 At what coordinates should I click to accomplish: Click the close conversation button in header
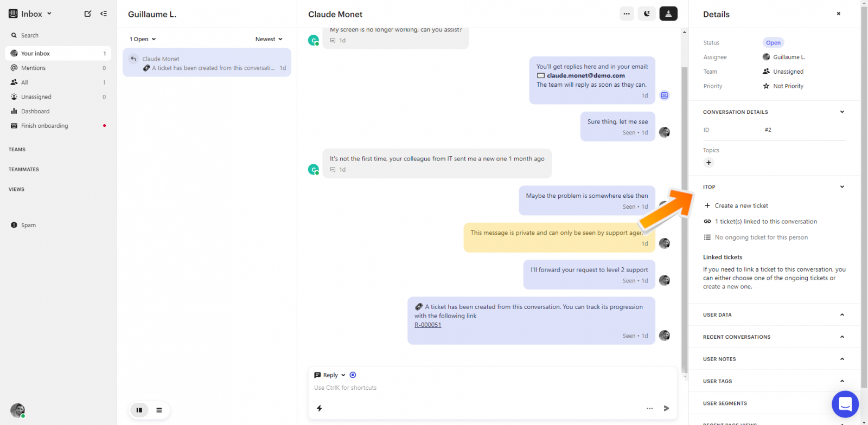coord(668,14)
